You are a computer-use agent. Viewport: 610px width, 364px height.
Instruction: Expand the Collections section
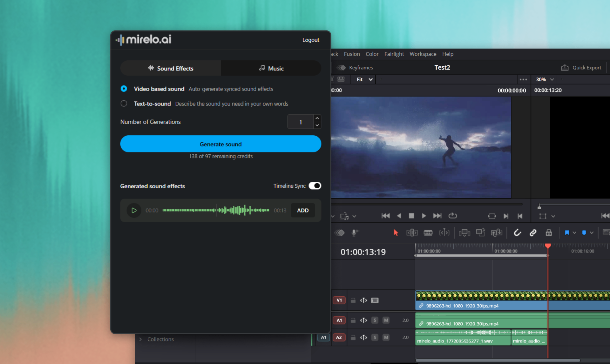[140, 339]
